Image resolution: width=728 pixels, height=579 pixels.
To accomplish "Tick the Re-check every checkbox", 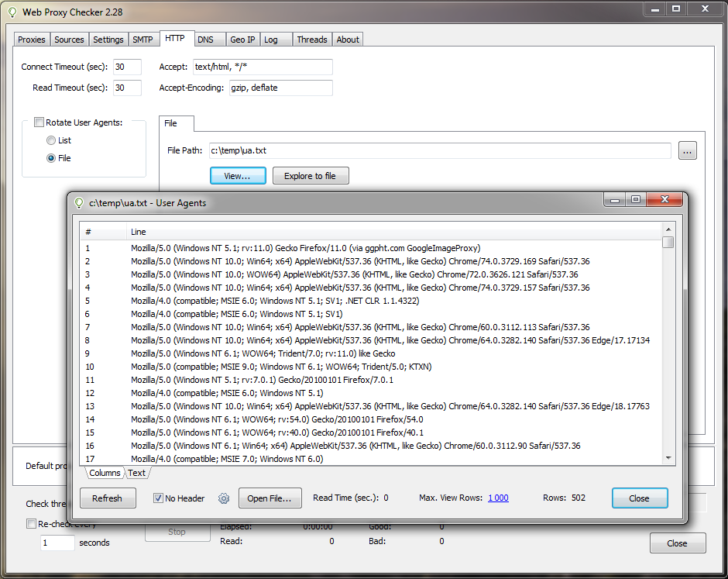I will (31, 524).
